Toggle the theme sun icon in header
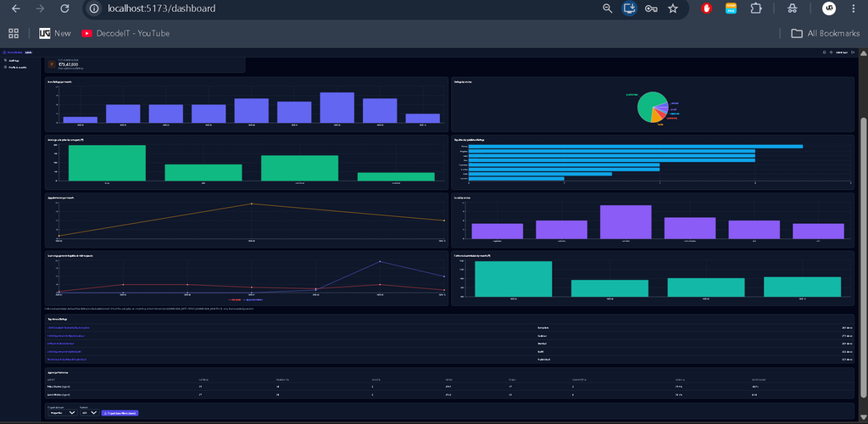 pos(831,53)
